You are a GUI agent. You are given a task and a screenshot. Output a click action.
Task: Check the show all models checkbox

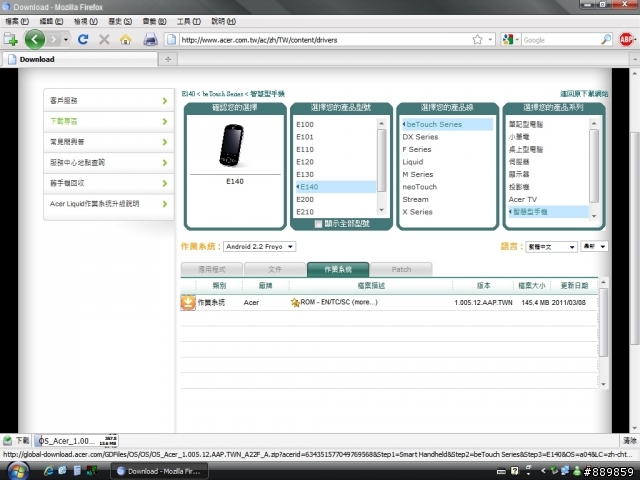[318, 224]
